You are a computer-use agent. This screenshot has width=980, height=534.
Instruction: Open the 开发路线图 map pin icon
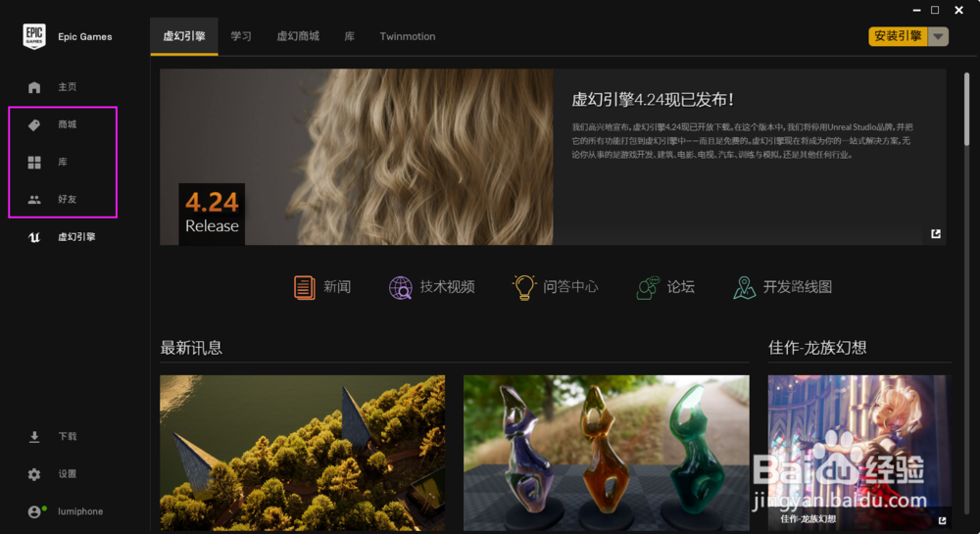click(x=745, y=287)
